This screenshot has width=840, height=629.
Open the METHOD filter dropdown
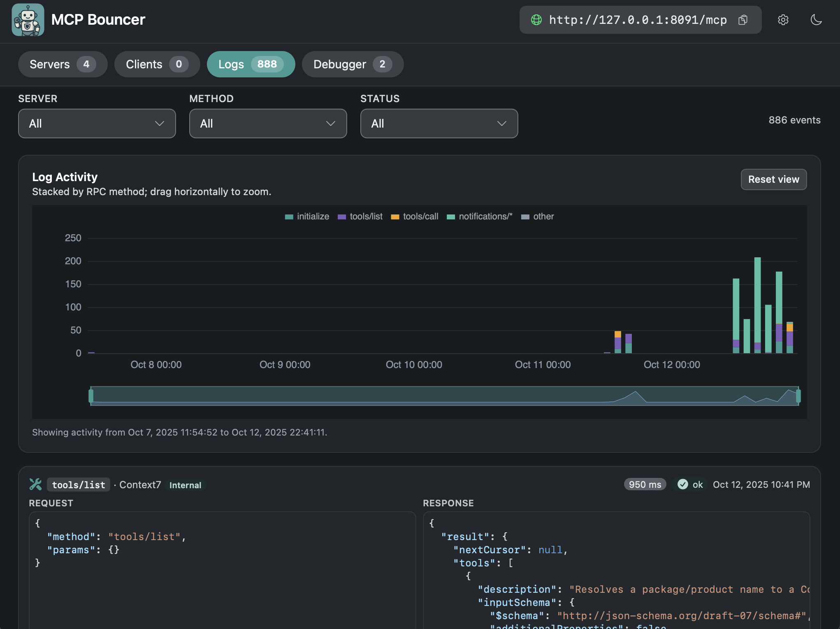[x=268, y=123]
